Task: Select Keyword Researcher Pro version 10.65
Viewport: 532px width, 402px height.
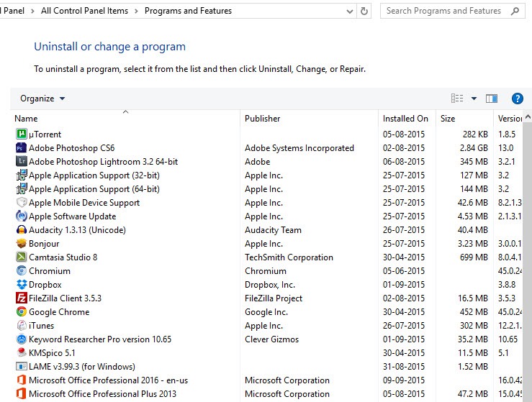Action: tap(100, 339)
